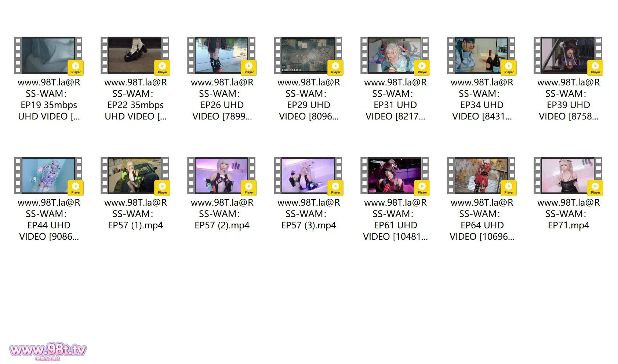Image resolution: width=618 pixels, height=364 pixels.
Task: Select the EP61 UHD video file icon
Action: pyautogui.click(x=395, y=176)
